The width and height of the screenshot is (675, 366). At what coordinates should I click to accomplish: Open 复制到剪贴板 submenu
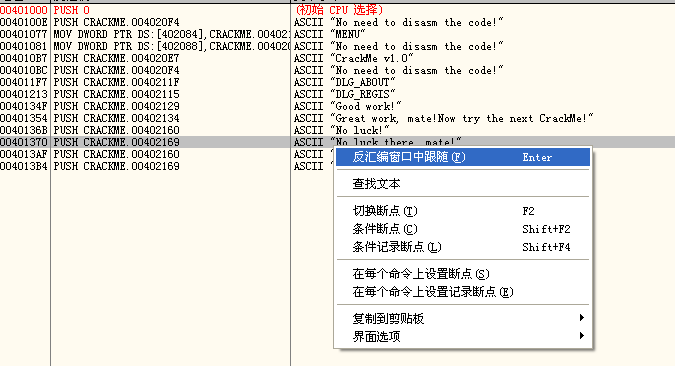pyautogui.click(x=462, y=319)
